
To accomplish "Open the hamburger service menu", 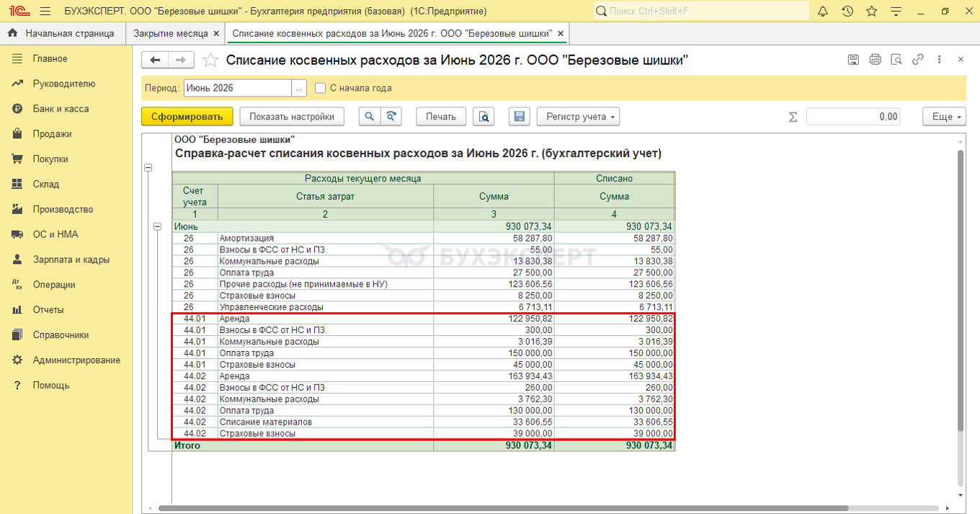I will pyautogui.click(x=45, y=11).
